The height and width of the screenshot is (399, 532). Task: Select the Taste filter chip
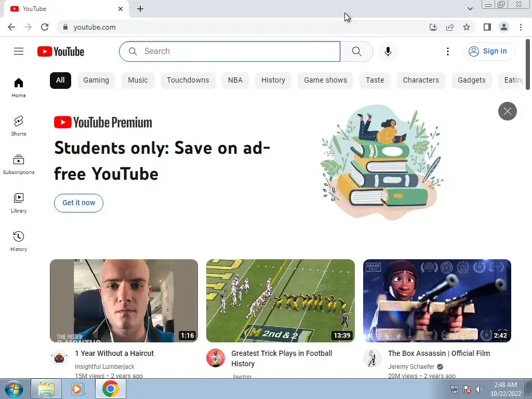(375, 81)
